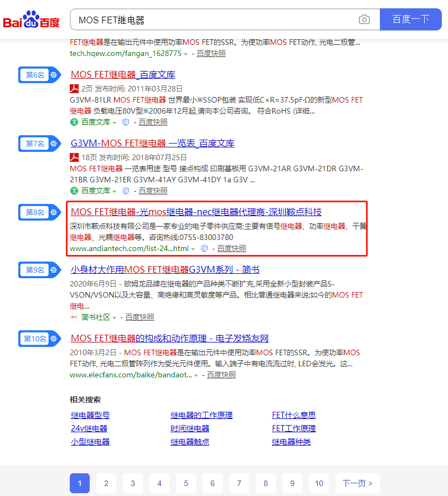Open 百度快照 for the G3VM-81LR 百度文库 result
This screenshot has width=448, height=496.
point(153,122)
